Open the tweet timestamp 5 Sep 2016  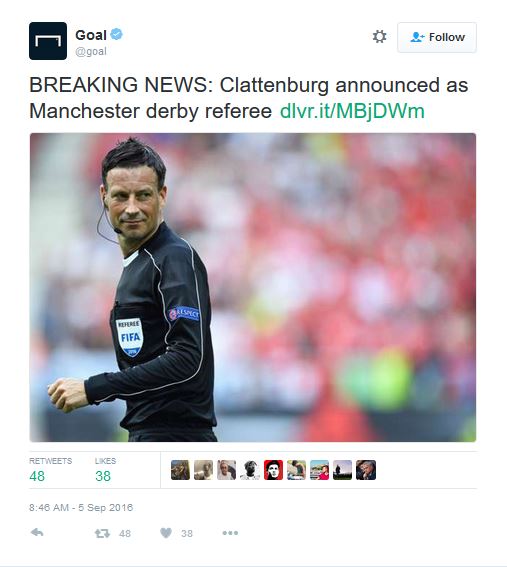[x=81, y=507]
